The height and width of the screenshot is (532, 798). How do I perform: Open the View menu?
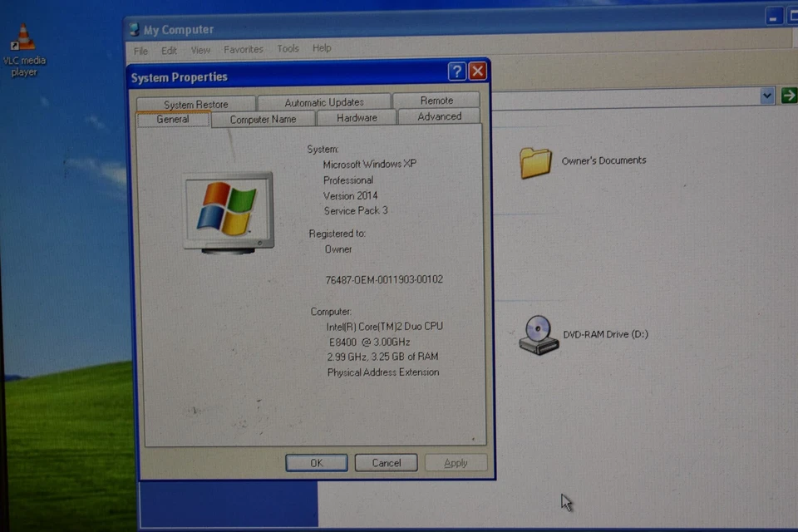200,49
